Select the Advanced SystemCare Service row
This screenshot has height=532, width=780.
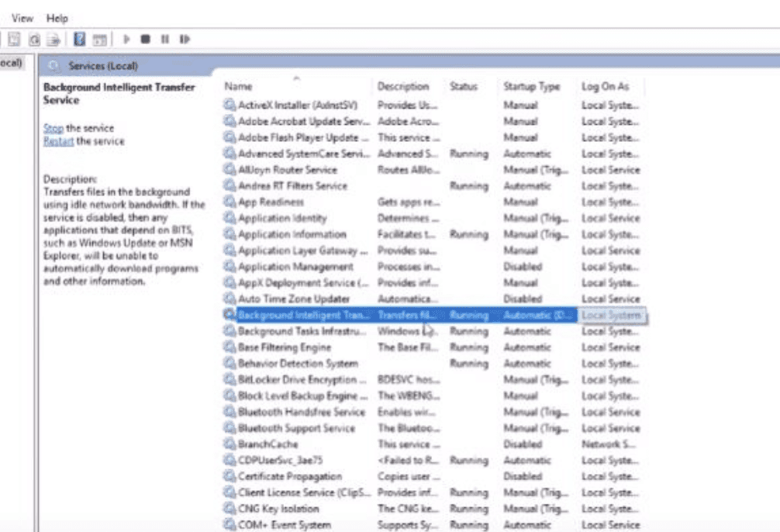point(433,154)
